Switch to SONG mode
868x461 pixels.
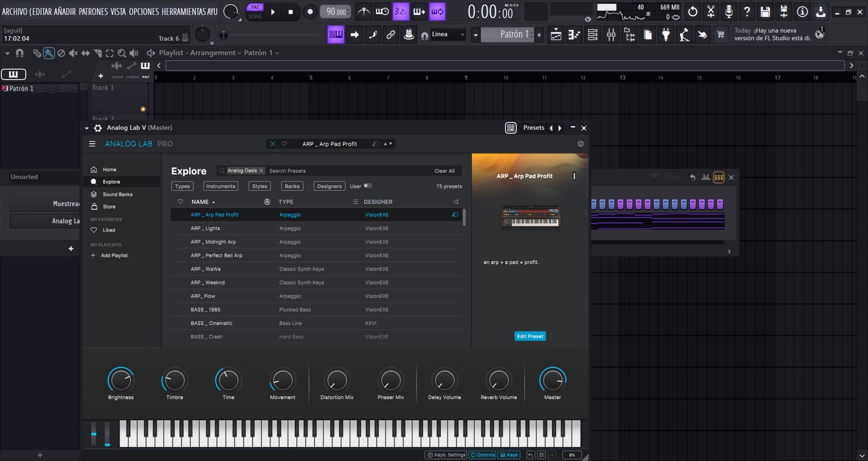[x=256, y=16]
